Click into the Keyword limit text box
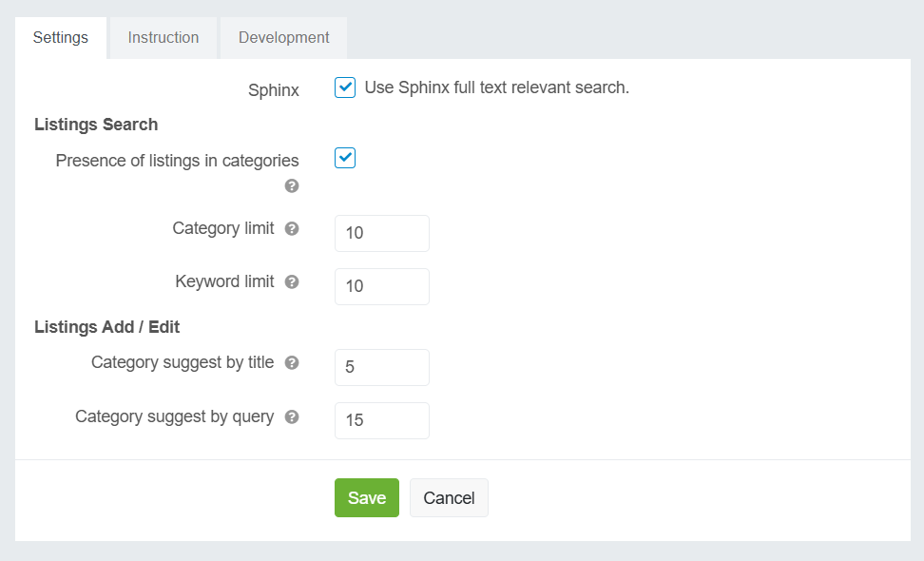The width and height of the screenshot is (924, 561). click(x=381, y=286)
